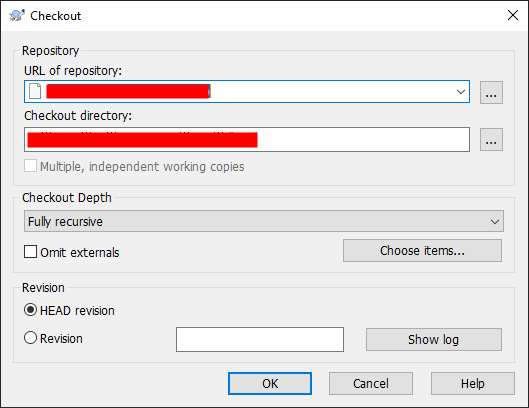Click the 'URL of repository:' label
The width and height of the screenshot is (529, 408).
[x=73, y=71]
